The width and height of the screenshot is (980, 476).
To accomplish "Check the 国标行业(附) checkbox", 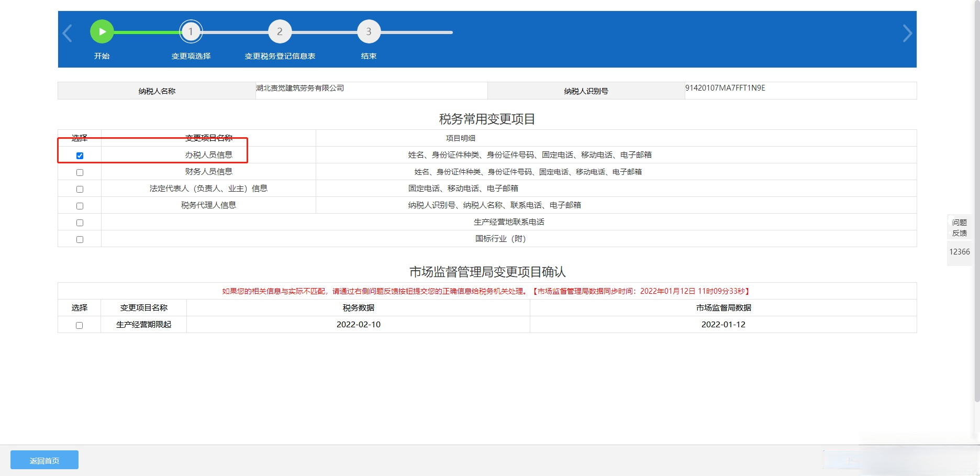I will [x=80, y=239].
